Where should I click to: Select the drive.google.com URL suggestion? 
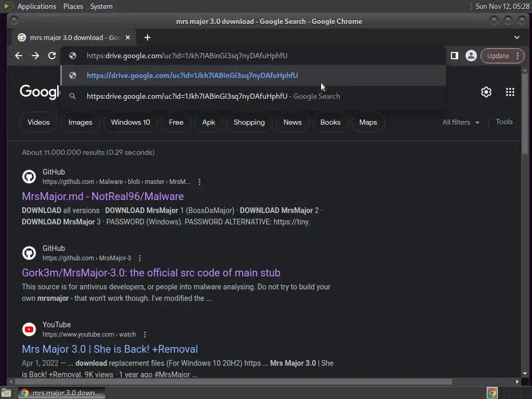(254, 75)
